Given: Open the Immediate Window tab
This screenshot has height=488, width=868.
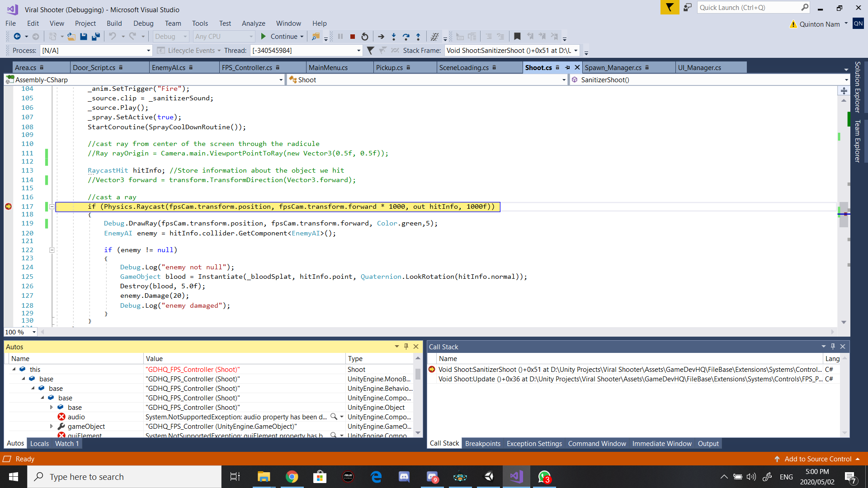Looking at the screenshot, I should pos(662,444).
